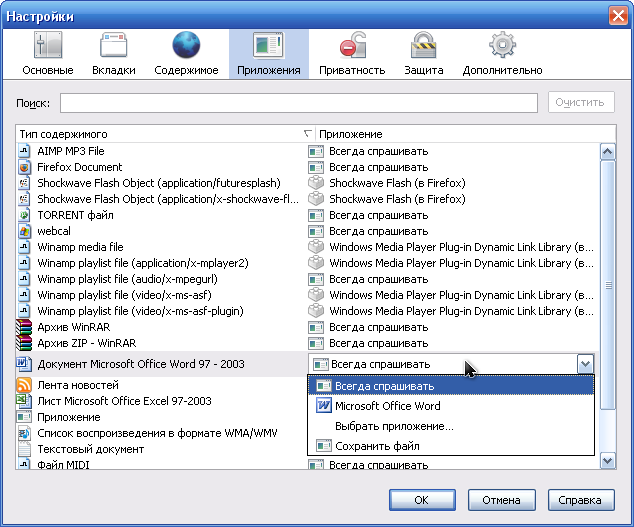The image size is (634, 527).
Task: Choose Сохранить файл in dropdown list
Action: (451, 446)
